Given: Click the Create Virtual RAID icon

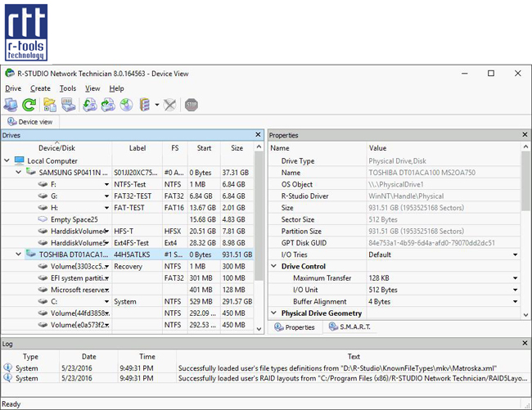Looking at the screenshot, I should 145,105.
